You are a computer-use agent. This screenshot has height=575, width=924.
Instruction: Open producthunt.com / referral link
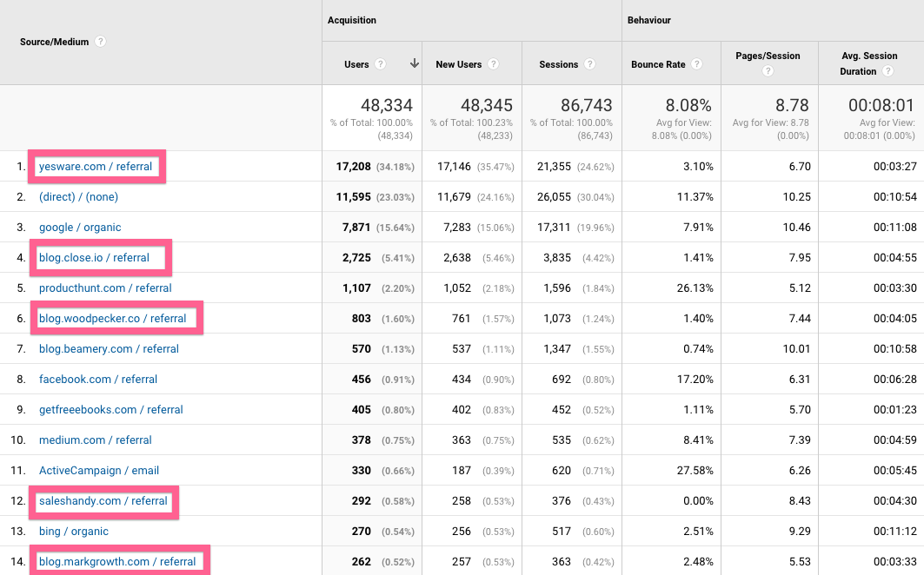pyautogui.click(x=105, y=288)
